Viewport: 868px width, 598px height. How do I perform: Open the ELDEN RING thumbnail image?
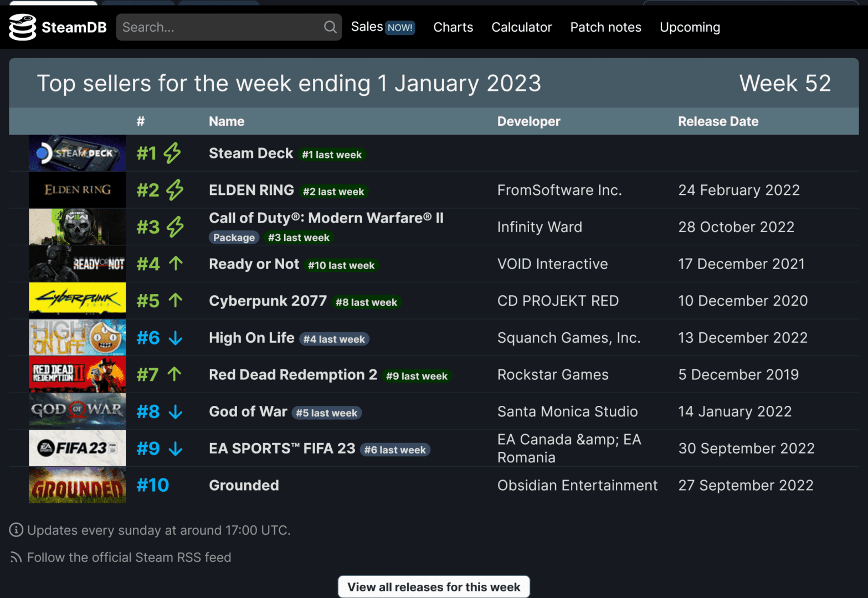[x=77, y=190]
